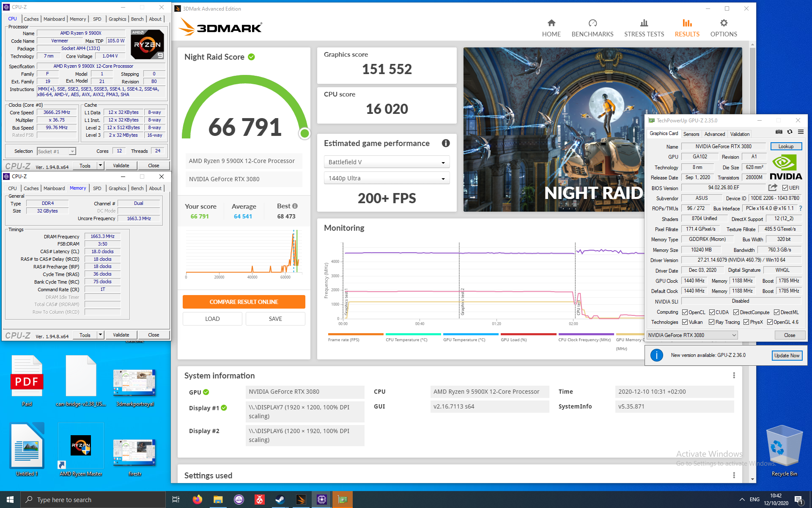Image resolution: width=812 pixels, height=508 pixels.
Task: Open Socket #1 selection dropdown in CPU-Z
Action: click(56, 151)
